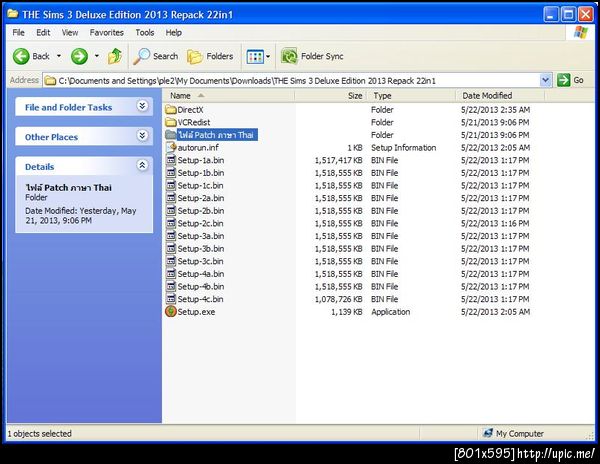Open the Forward history dropdown arrow

coord(97,56)
